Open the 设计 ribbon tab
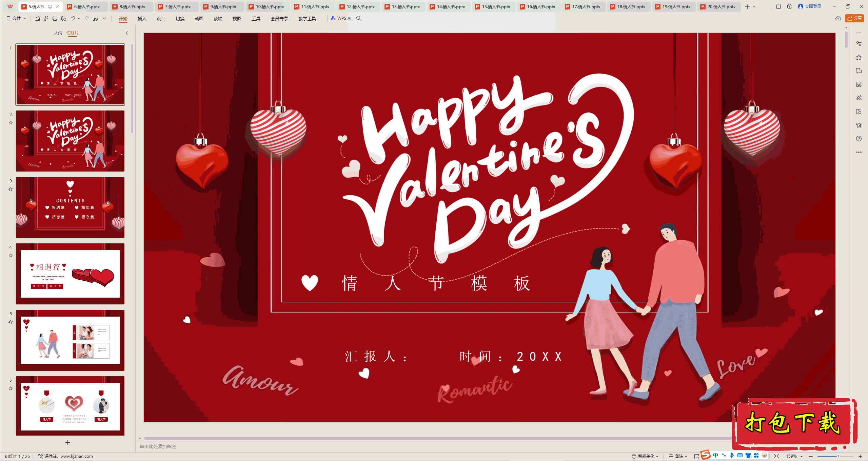868x461 pixels. tap(161, 19)
